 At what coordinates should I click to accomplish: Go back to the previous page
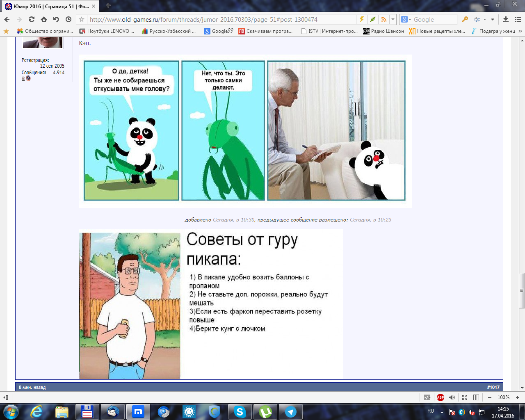pos(7,19)
